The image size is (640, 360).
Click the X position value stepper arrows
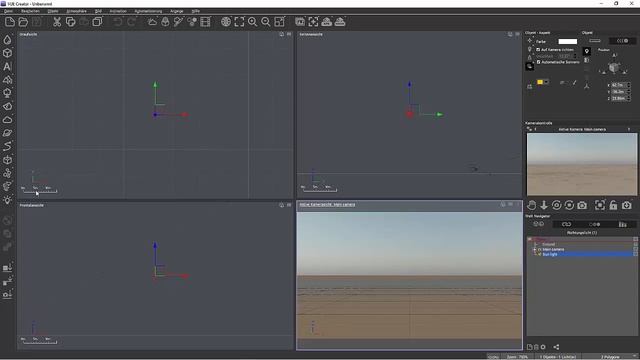(629, 85)
